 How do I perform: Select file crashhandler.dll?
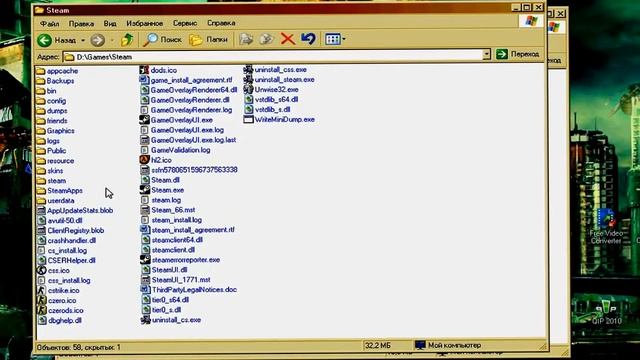(x=67, y=240)
